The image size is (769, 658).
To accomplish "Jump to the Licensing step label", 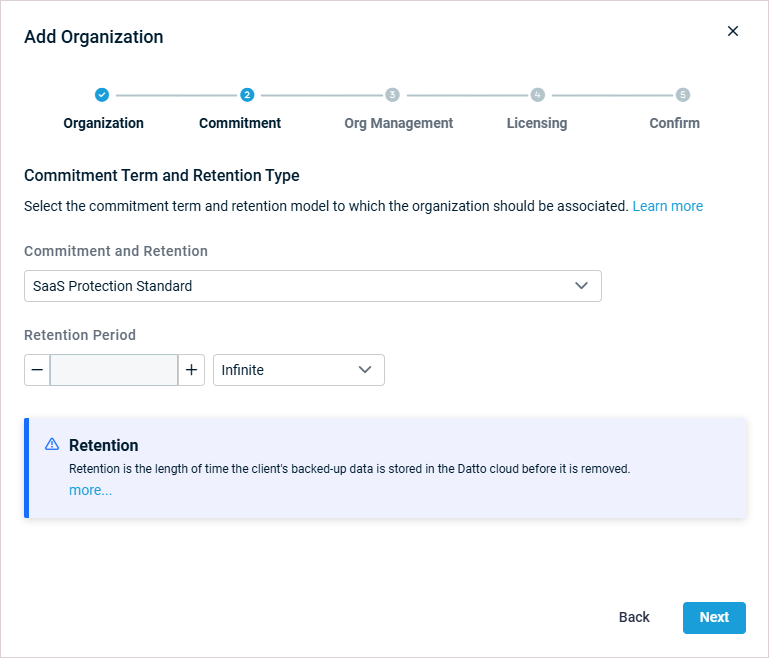I will (x=537, y=123).
